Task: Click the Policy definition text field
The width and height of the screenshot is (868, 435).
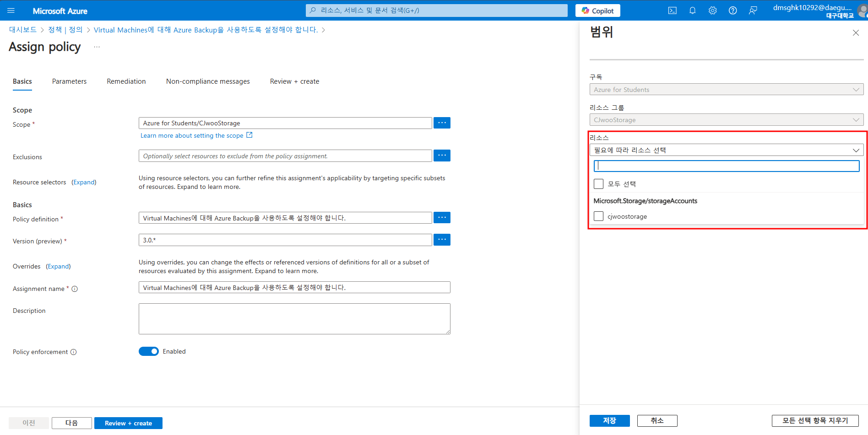Action: [x=285, y=218]
